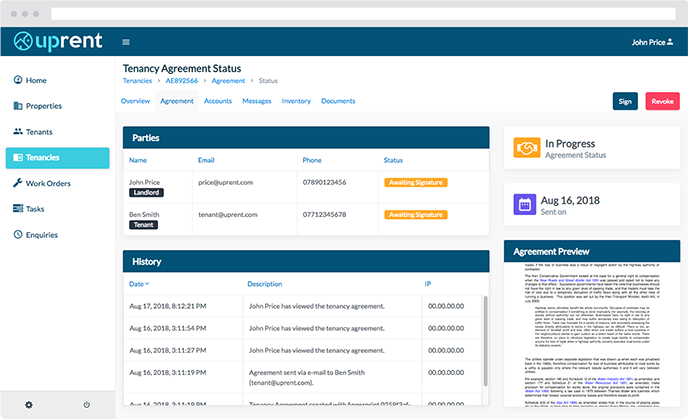The height and width of the screenshot is (419, 688).
Task: Open the Overview tab
Action: tap(135, 101)
